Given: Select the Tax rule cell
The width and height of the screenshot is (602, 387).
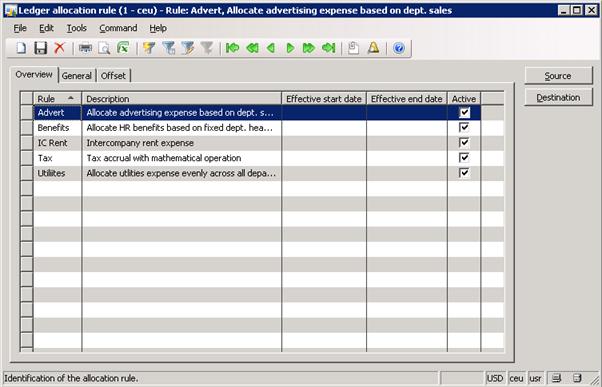Looking at the screenshot, I should click(x=58, y=158).
